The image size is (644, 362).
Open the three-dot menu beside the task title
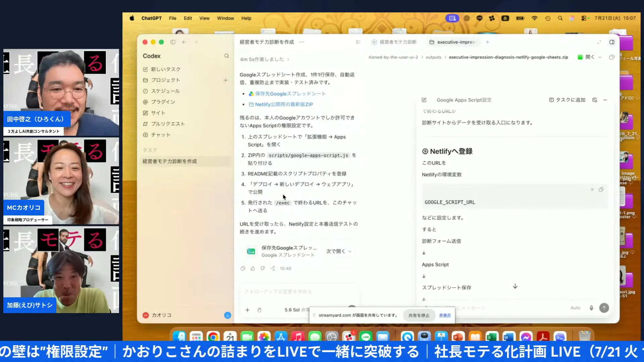coord(302,42)
